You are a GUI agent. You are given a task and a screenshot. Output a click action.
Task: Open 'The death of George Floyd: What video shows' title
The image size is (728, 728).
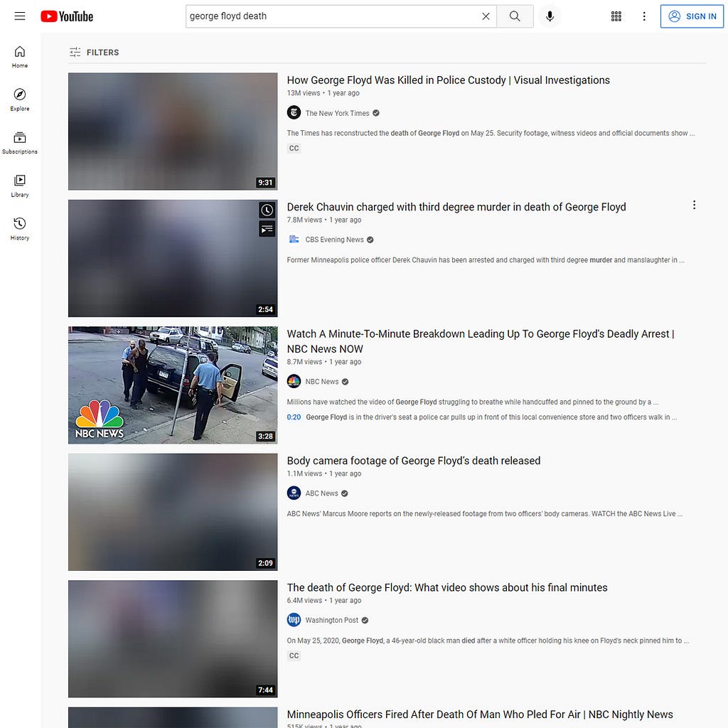[446, 587]
